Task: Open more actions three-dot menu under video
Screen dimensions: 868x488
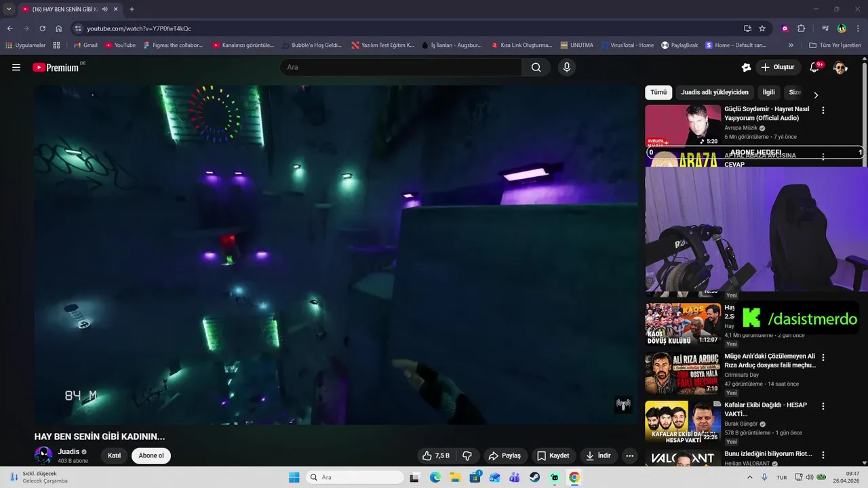Action: tap(630, 455)
